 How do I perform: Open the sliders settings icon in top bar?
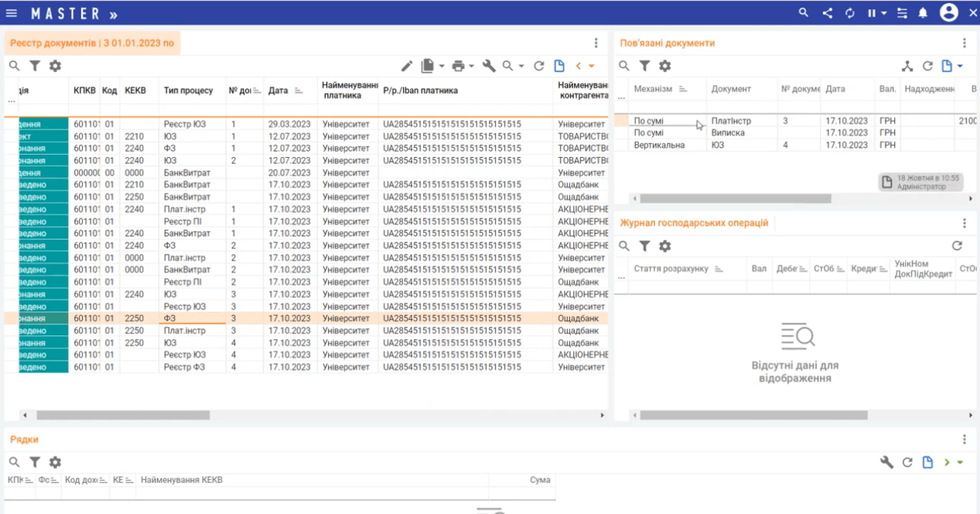pos(902,13)
